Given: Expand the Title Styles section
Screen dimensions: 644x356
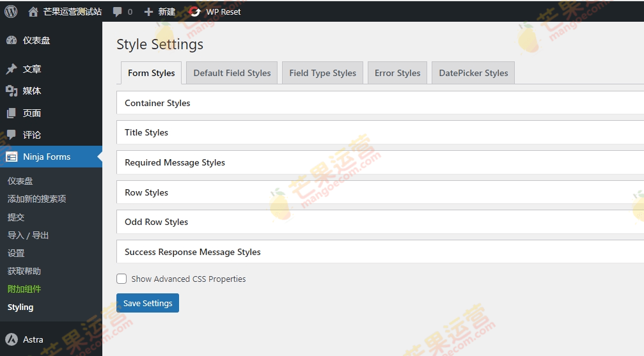Looking at the screenshot, I should (x=381, y=132).
